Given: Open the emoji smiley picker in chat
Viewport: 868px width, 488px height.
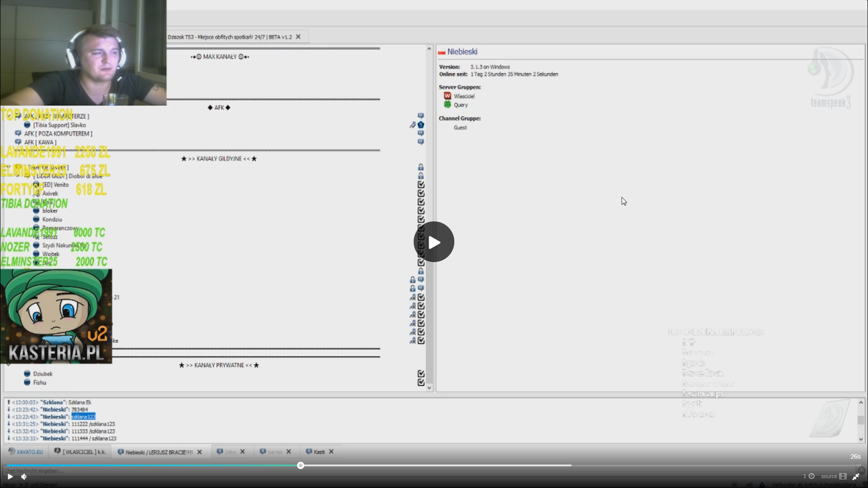Looking at the screenshot, I should (861, 470).
